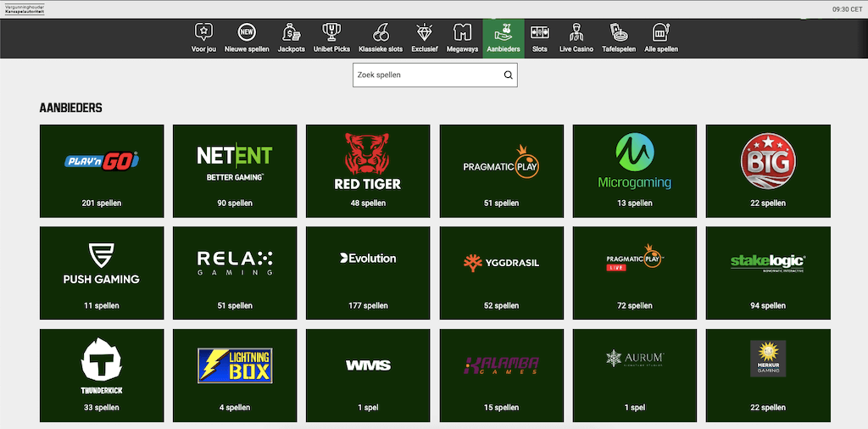Image resolution: width=868 pixels, height=429 pixels.
Task: Switch to the Voor jou tab label
Action: (x=203, y=49)
